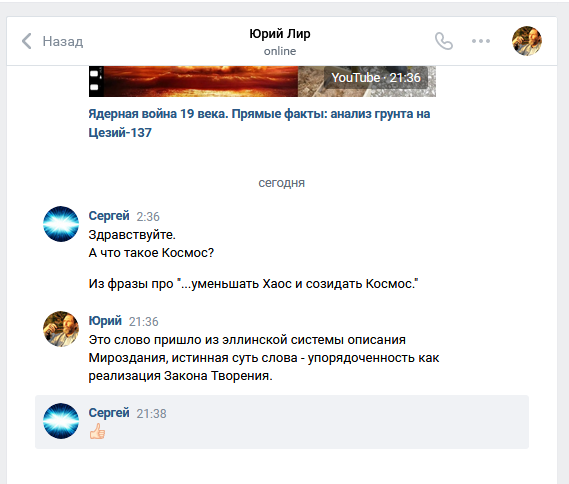Click the Юрий sender name link
Viewport: 569px width, 484px height.
(105, 321)
